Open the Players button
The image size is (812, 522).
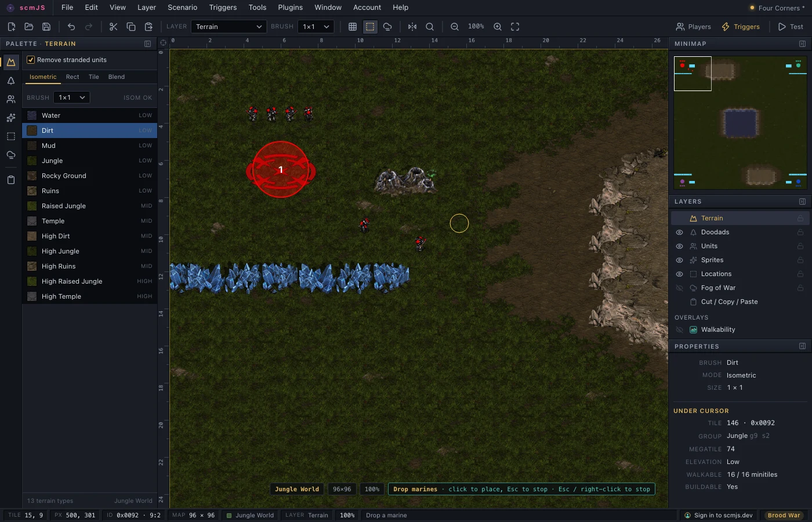(694, 27)
